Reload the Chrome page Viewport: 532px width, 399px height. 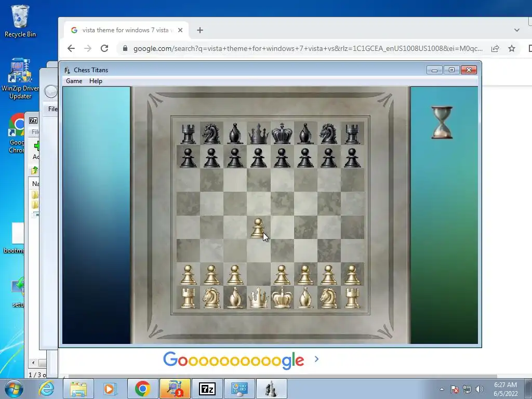click(x=104, y=48)
